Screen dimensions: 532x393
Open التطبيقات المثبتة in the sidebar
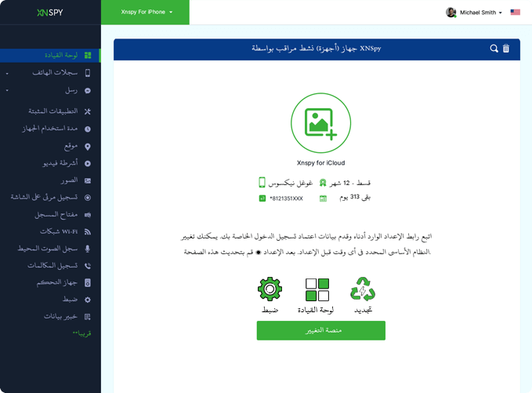pyautogui.click(x=53, y=111)
